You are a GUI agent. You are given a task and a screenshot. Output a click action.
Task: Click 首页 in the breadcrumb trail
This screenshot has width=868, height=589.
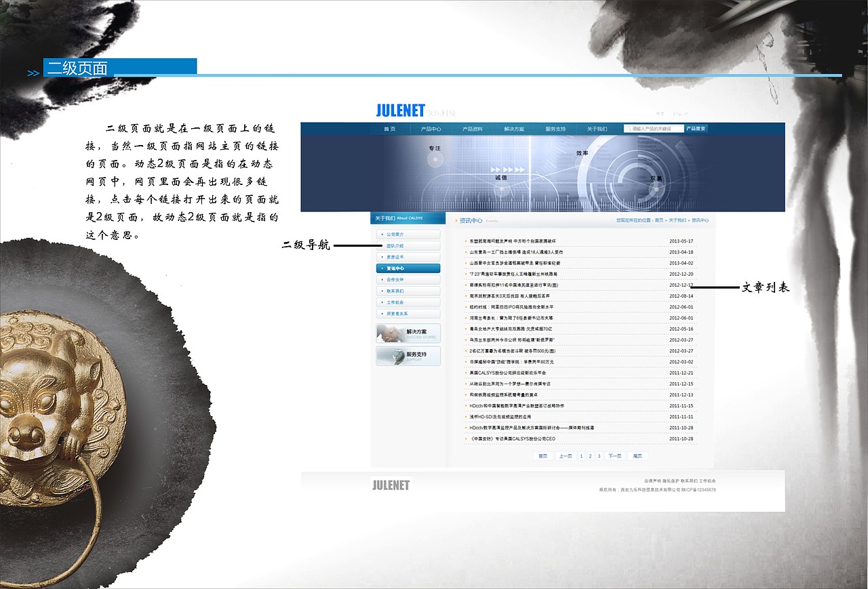click(x=659, y=220)
